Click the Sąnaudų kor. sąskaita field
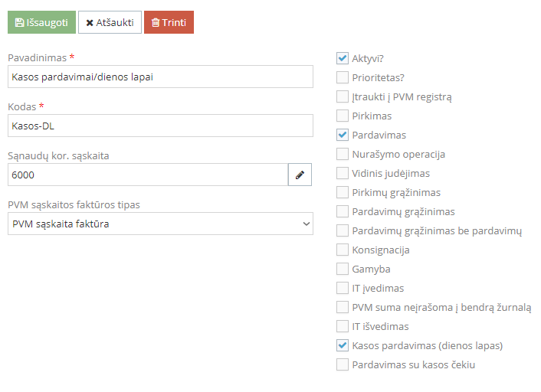The width and height of the screenshot is (541, 392). click(147, 175)
